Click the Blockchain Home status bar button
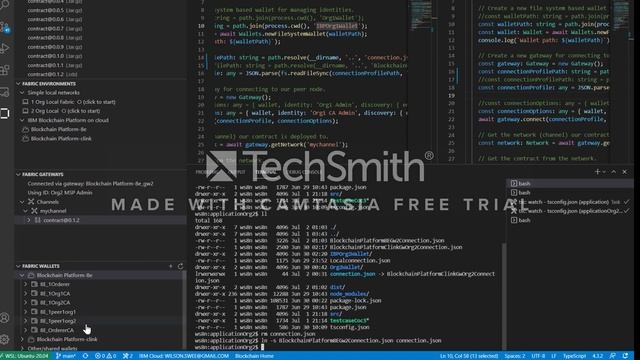The width and height of the screenshot is (640, 360). tap(254, 356)
